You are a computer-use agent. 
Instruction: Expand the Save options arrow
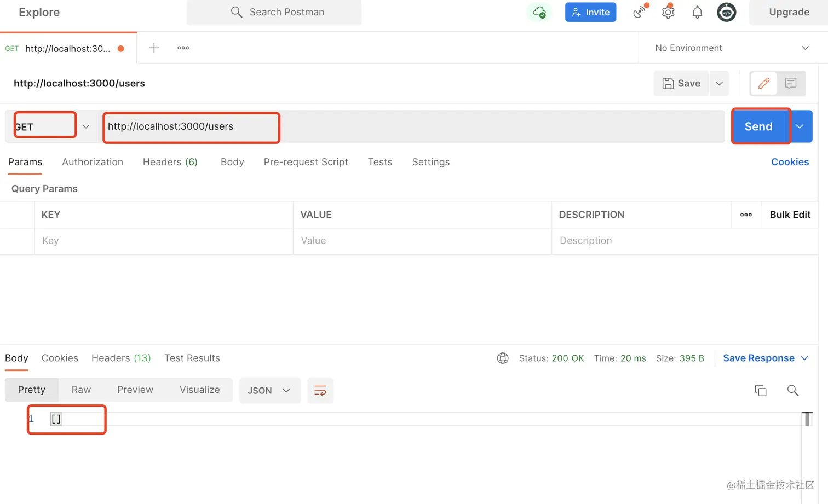[x=720, y=83]
